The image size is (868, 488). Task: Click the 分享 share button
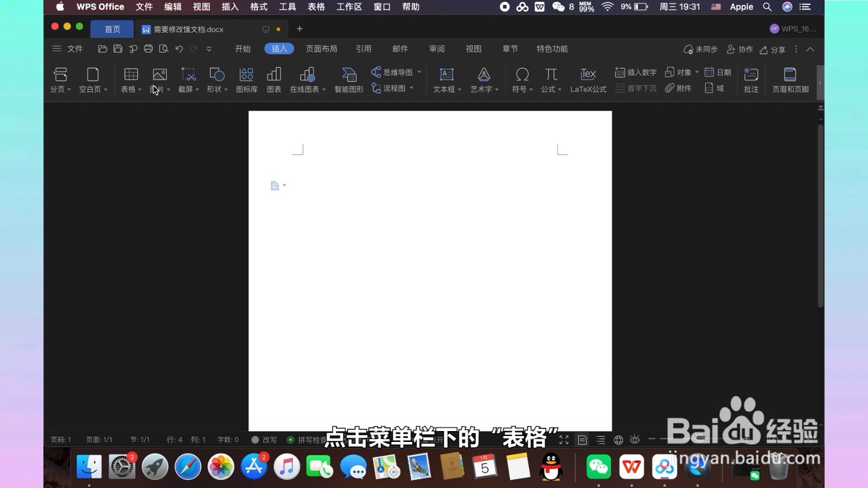[x=774, y=49]
